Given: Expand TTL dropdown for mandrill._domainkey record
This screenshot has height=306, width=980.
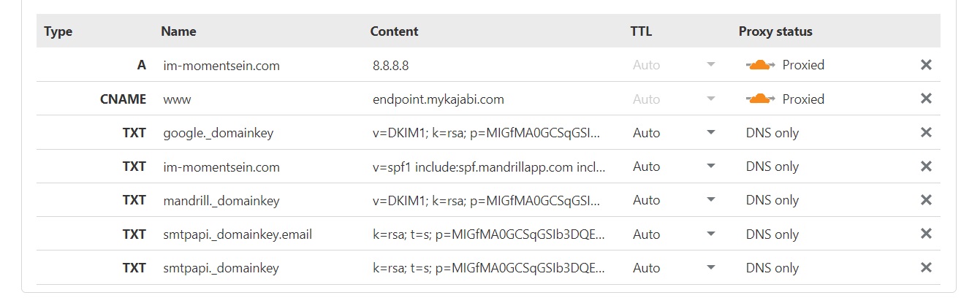Looking at the screenshot, I should click(710, 200).
